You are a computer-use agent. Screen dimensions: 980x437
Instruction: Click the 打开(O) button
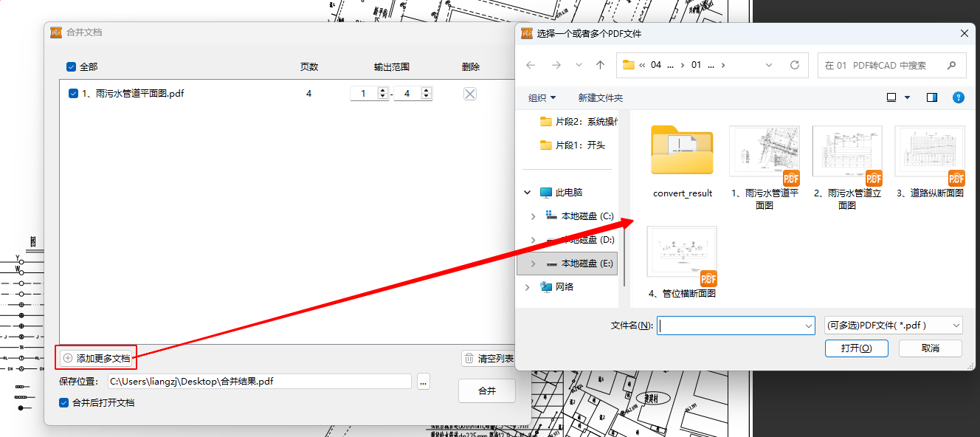[856, 348]
